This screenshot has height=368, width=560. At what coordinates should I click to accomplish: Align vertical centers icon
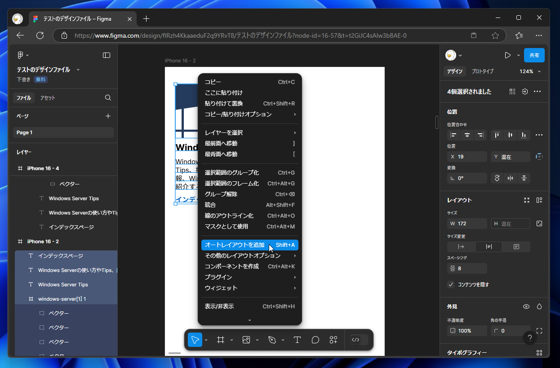pyautogui.click(x=510, y=135)
